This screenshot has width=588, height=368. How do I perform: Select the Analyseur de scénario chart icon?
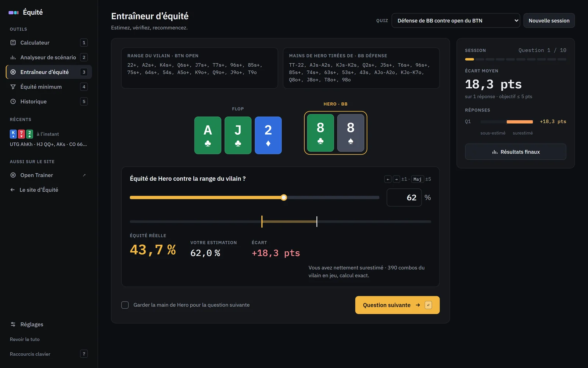(13, 57)
